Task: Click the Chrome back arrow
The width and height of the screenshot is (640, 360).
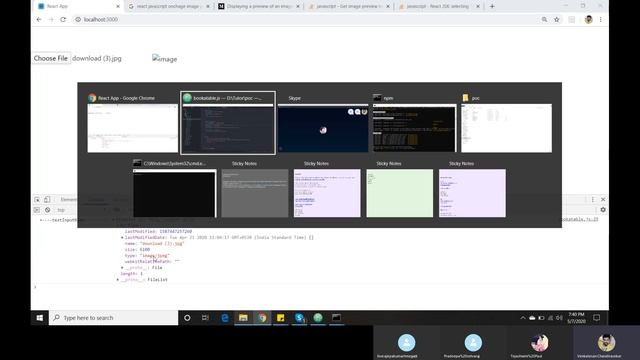Action: (39, 19)
